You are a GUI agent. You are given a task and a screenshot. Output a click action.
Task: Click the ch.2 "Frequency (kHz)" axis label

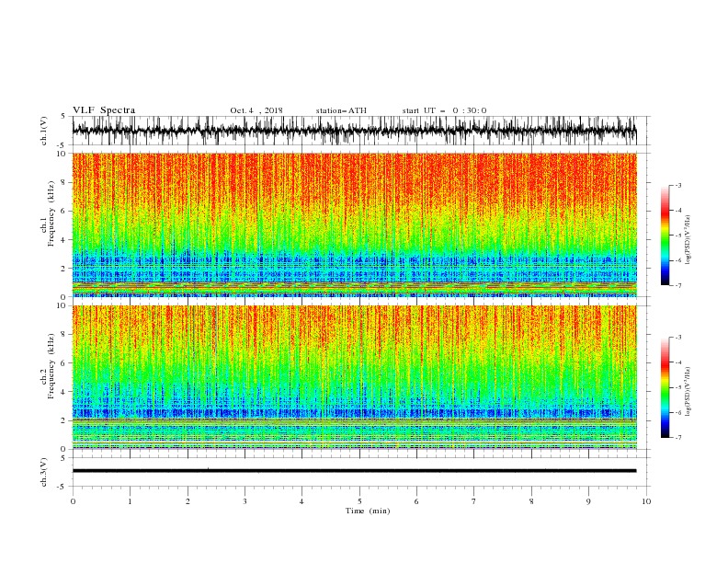point(51,366)
